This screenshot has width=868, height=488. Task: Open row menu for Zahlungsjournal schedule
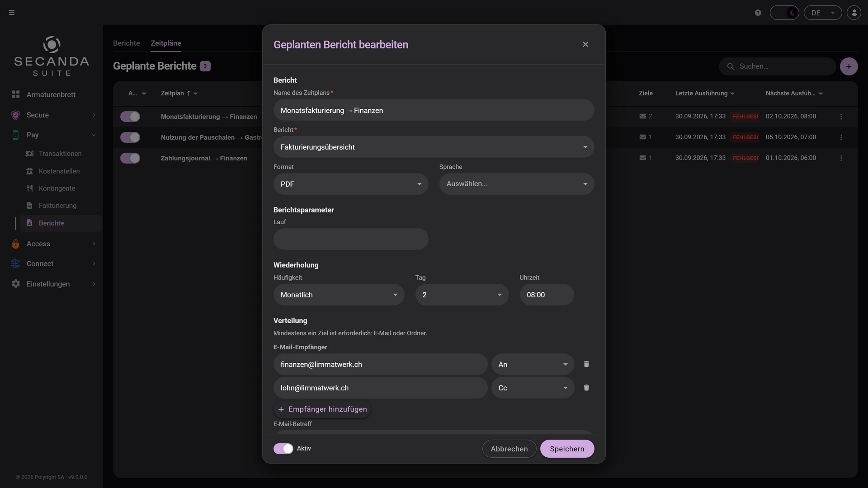(x=841, y=158)
